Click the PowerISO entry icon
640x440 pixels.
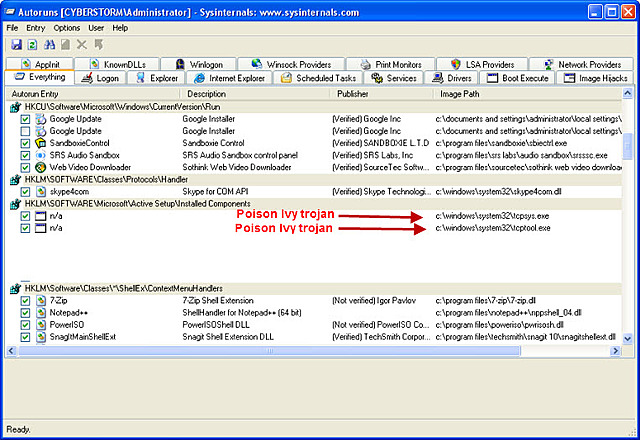click(x=40, y=325)
